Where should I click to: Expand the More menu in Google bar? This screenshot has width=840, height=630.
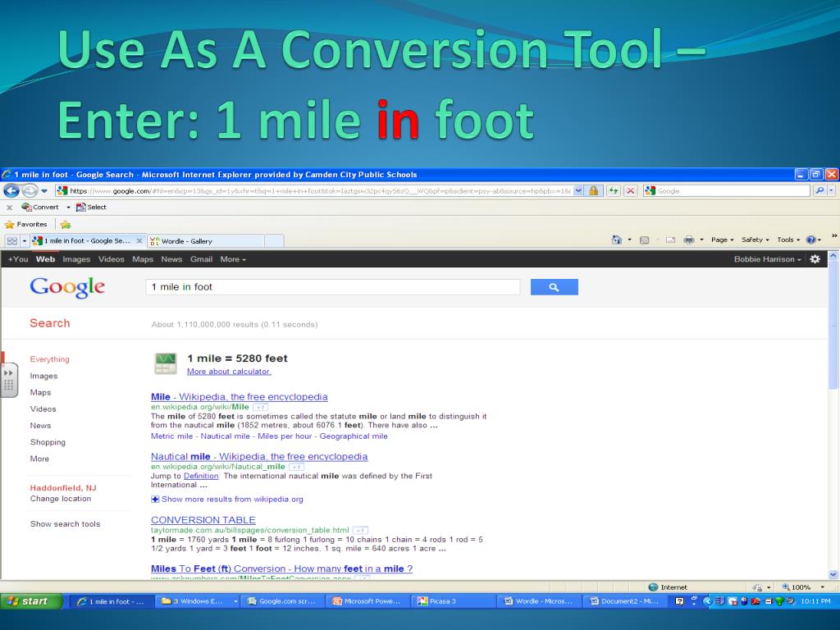click(232, 259)
